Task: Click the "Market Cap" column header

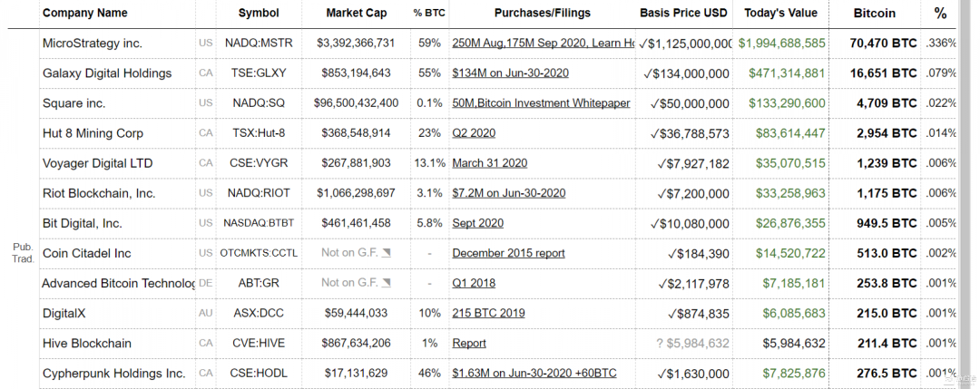Action: pos(356,14)
